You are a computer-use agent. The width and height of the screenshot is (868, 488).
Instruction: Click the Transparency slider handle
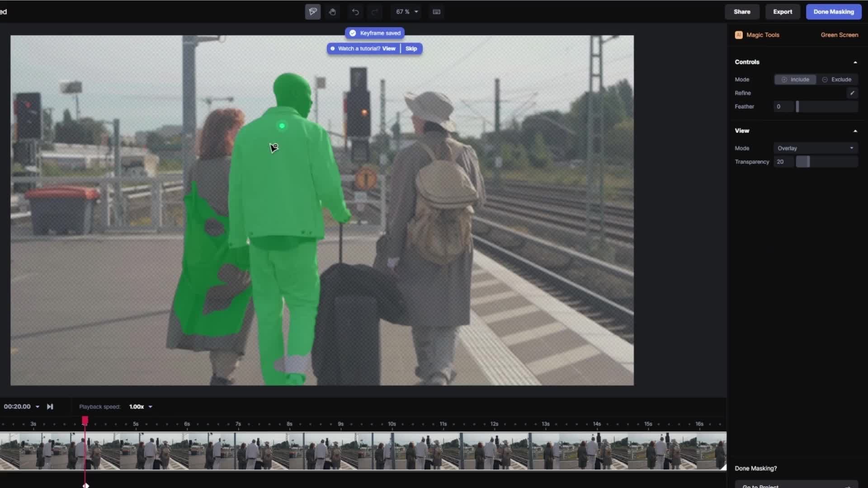(803, 162)
